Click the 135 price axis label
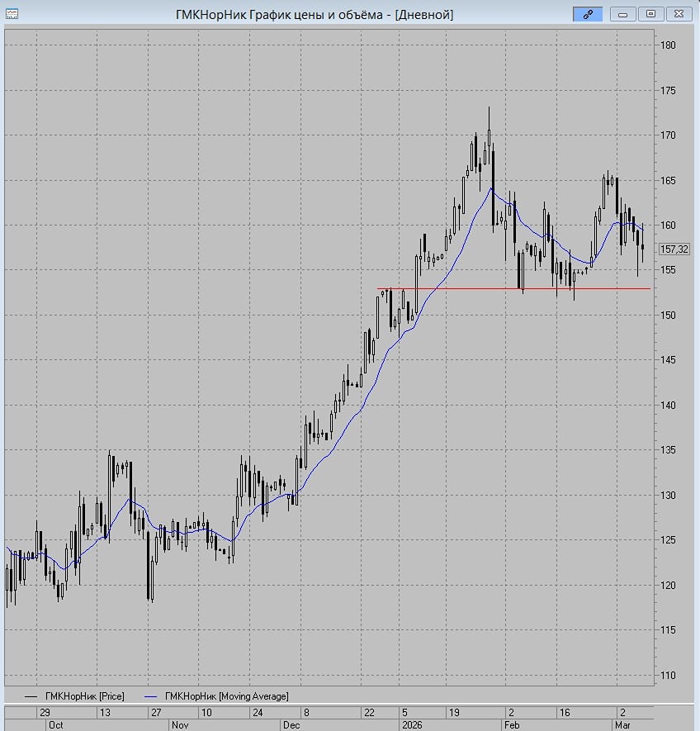The image size is (700, 731). pos(668,450)
